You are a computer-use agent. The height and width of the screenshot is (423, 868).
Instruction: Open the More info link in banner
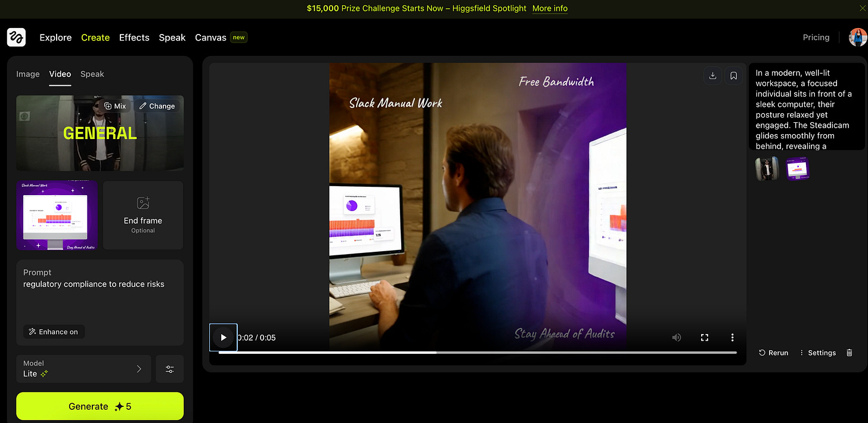click(550, 8)
